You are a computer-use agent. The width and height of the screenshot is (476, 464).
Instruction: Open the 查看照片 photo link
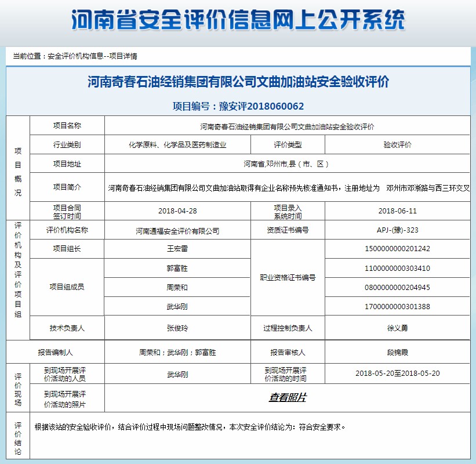288,397
